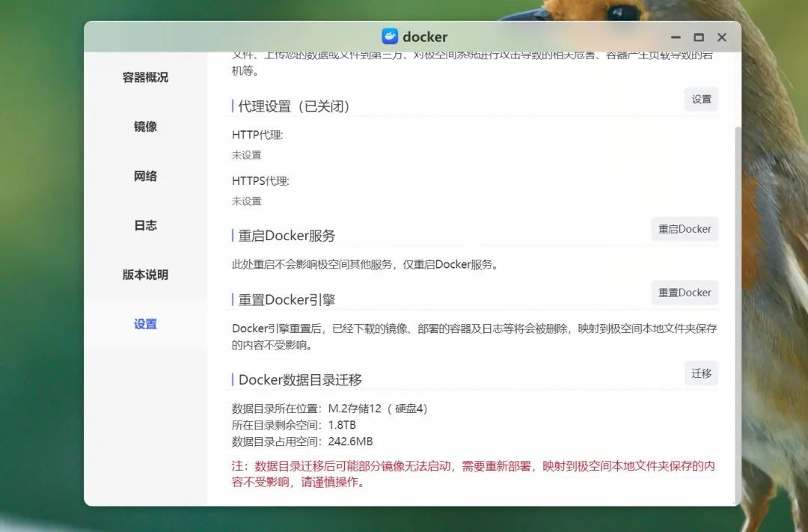Screen dimensions: 808x532
Task: Maximize the docker window
Action: point(699,37)
